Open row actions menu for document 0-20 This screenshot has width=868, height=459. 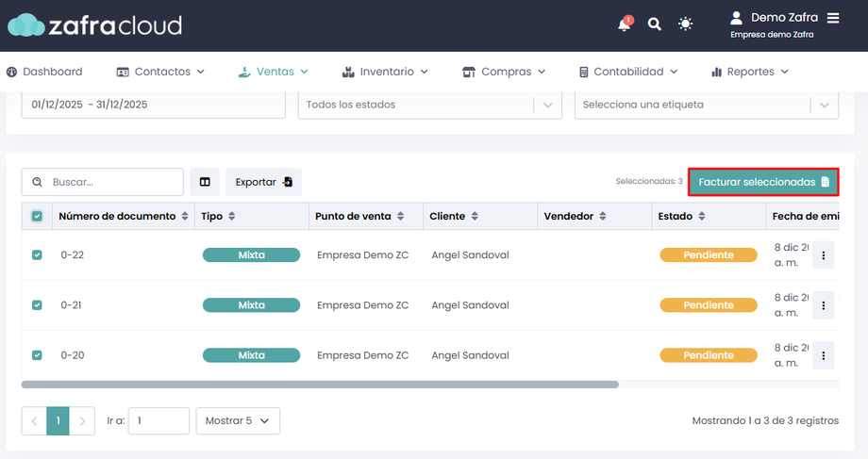coord(823,355)
